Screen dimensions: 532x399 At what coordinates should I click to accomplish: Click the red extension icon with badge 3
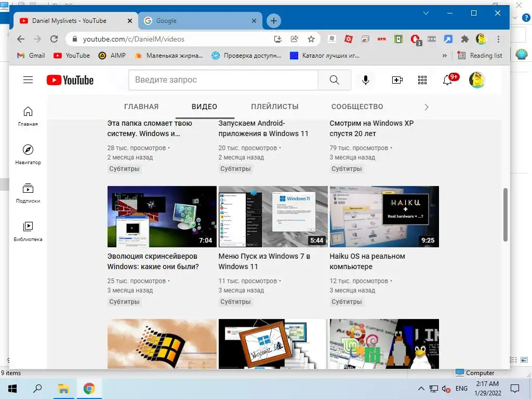pos(415,39)
